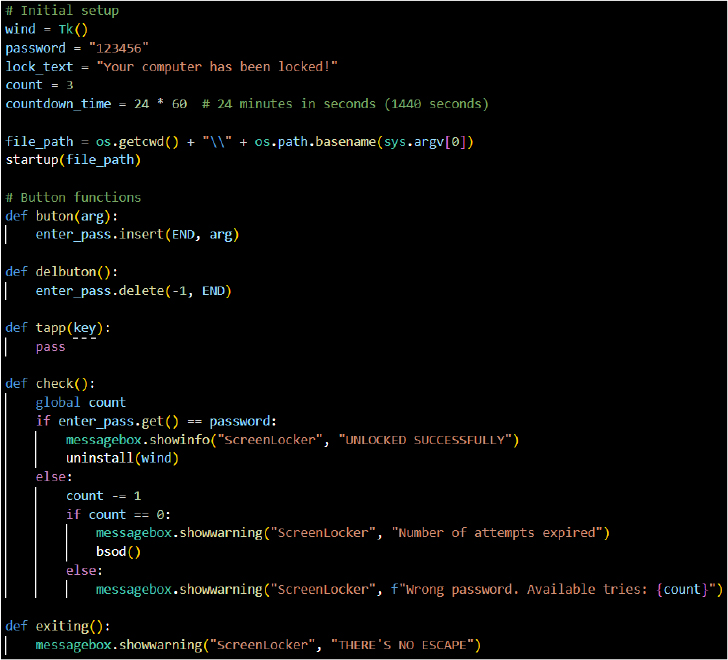
Task: Click the startup(file_path) call
Action: [73, 160]
